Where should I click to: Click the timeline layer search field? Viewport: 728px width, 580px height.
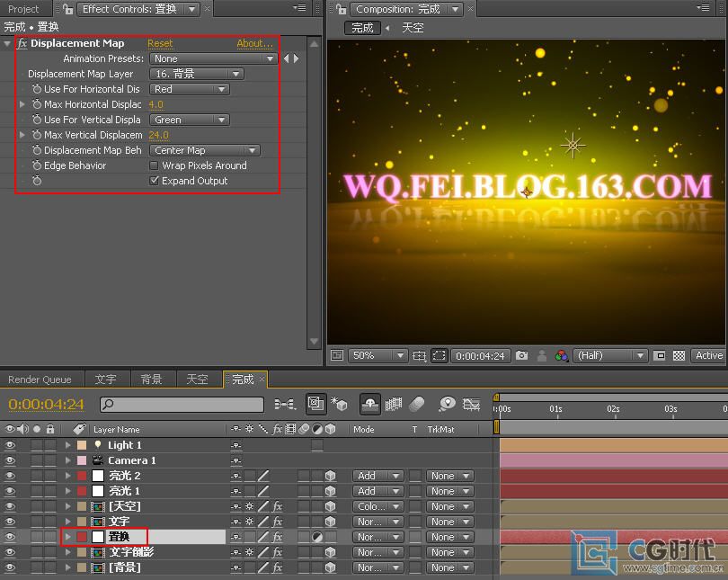182,404
